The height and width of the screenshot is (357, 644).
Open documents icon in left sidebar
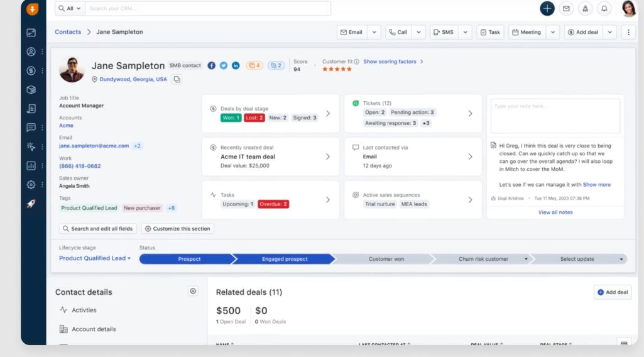(x=31, y=109)
